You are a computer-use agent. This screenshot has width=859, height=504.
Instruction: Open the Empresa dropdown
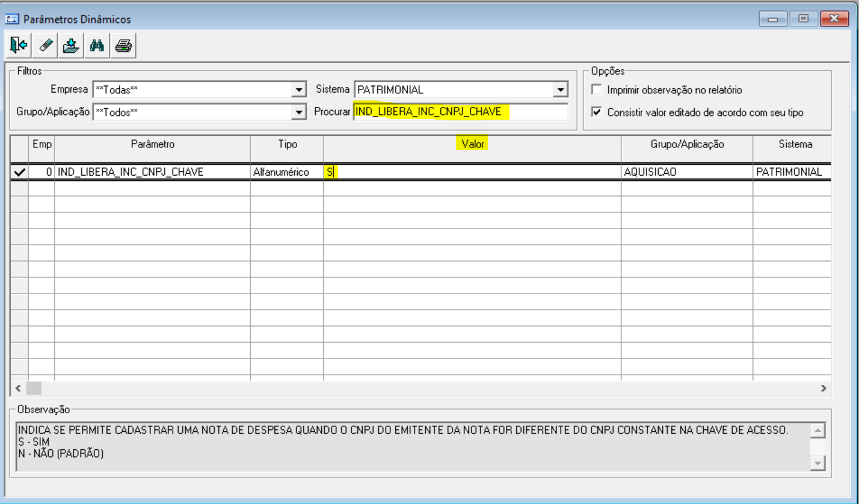(299, 90)
